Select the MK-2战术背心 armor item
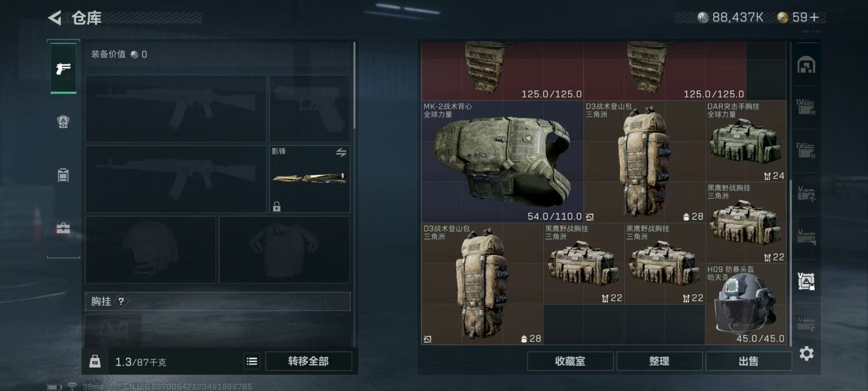Screen dimensions: 868x391 pos(502,162)
